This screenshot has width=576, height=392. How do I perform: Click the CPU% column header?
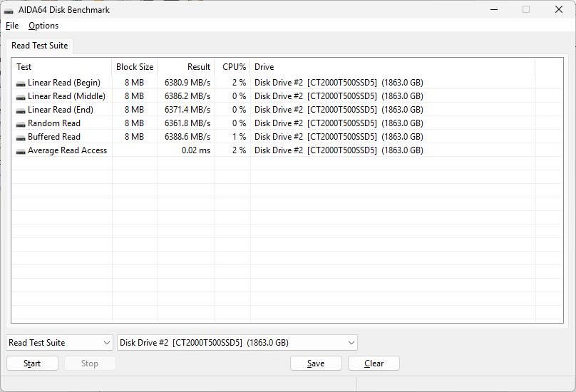coord(233,67)
